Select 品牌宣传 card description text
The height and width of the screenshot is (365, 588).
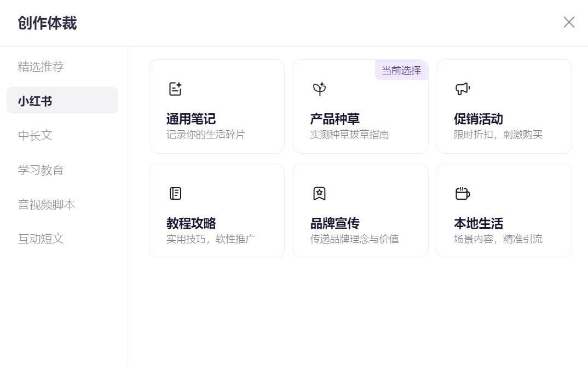point(354,239)
